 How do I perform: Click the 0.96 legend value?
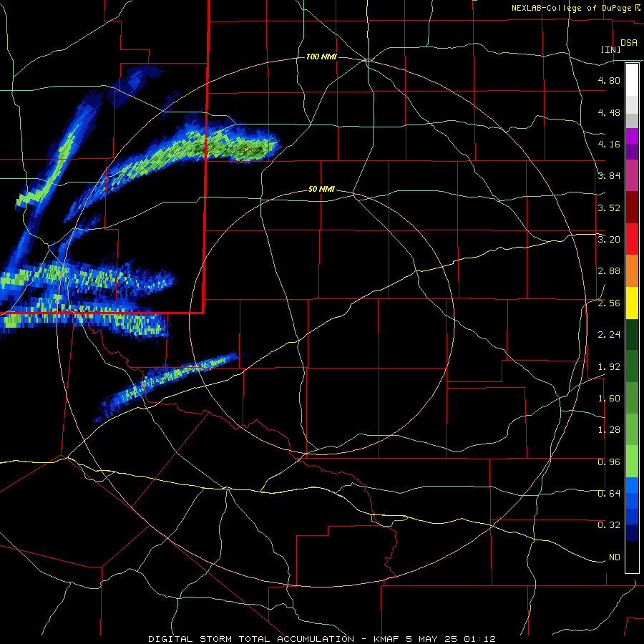609,462
